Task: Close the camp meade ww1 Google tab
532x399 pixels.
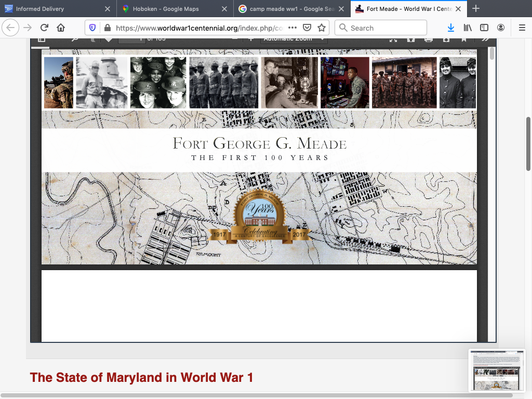Action: click(341, 9)
